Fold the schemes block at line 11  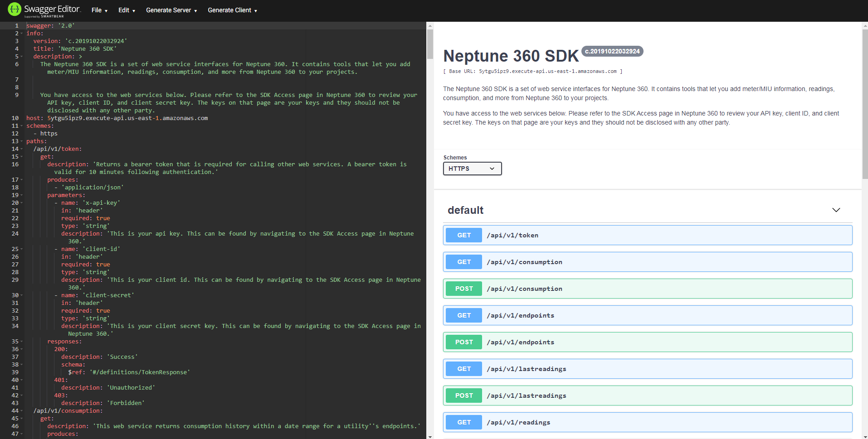tap(21, 126)
